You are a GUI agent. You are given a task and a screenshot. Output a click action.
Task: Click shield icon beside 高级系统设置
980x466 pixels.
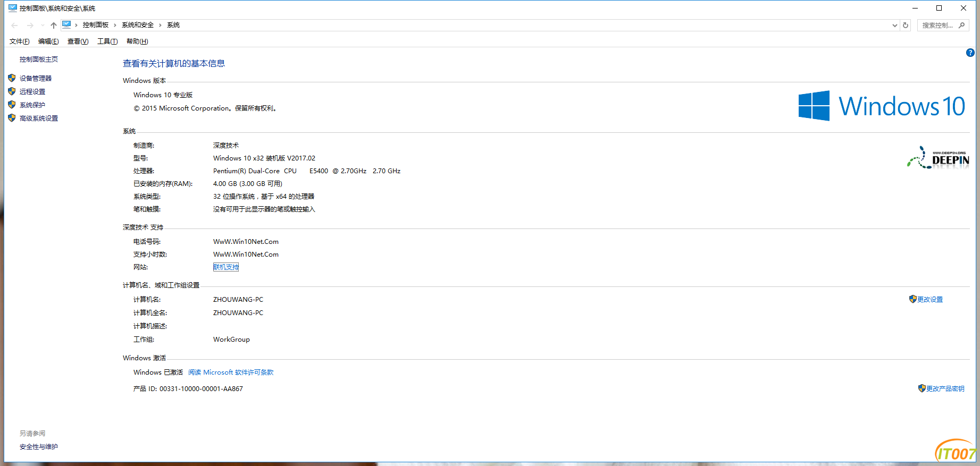tap(12, 118)
